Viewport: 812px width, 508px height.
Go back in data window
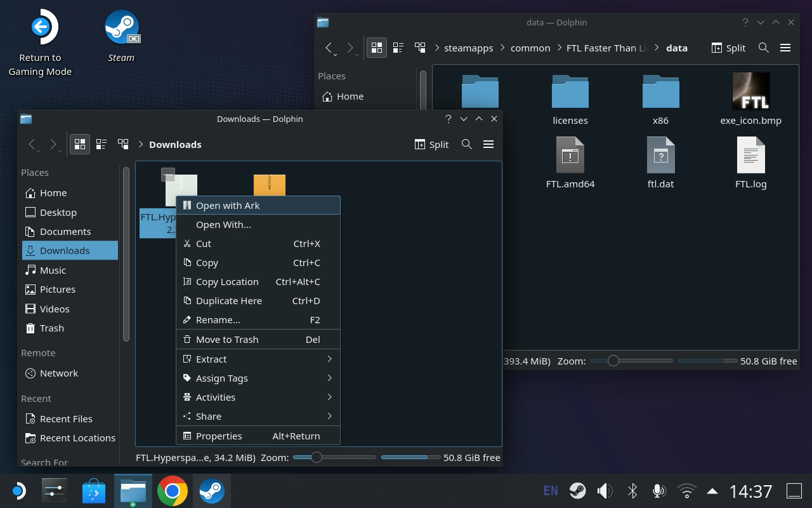(x=329, y=48)
